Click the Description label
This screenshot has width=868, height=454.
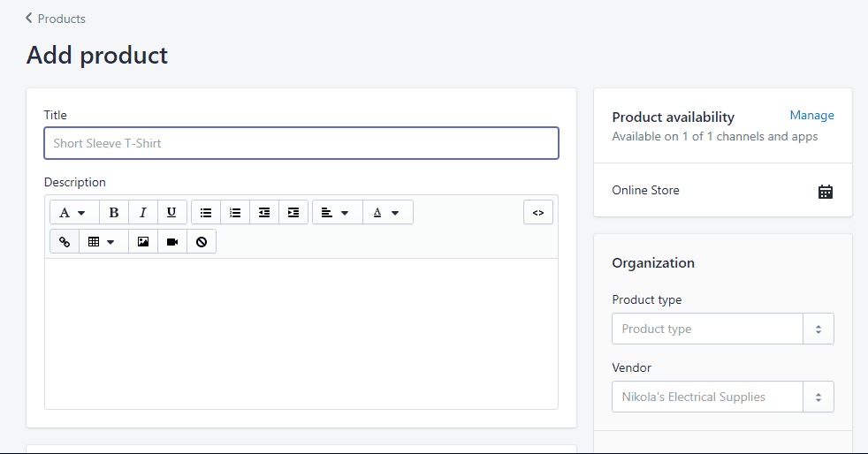pos(75,183)
